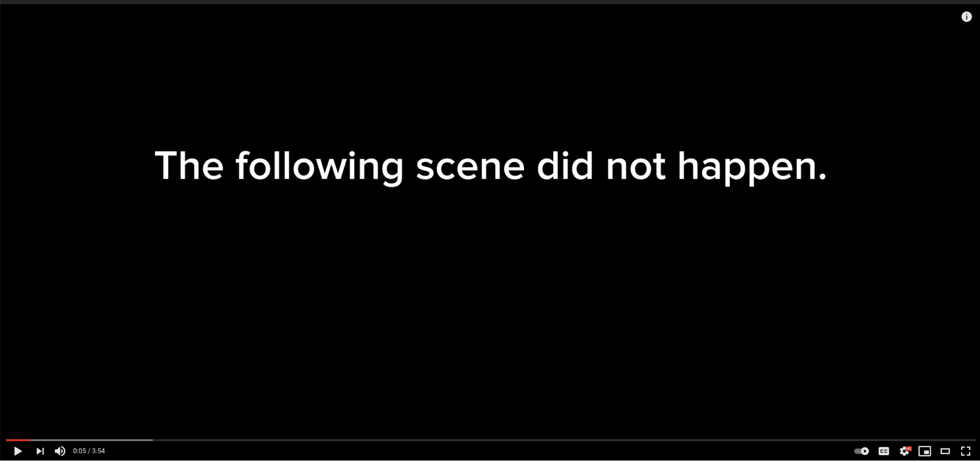Screen dimensions: 980x461
Task: Turn on closed captions
Action: coord(884,451)
